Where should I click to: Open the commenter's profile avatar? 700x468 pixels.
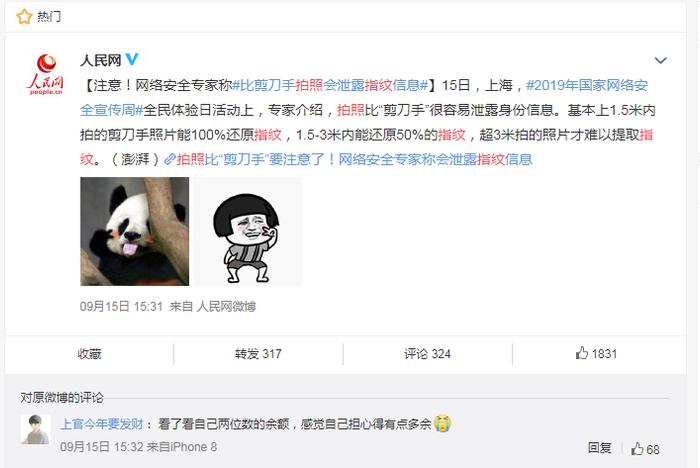click(x=35, y=430)
